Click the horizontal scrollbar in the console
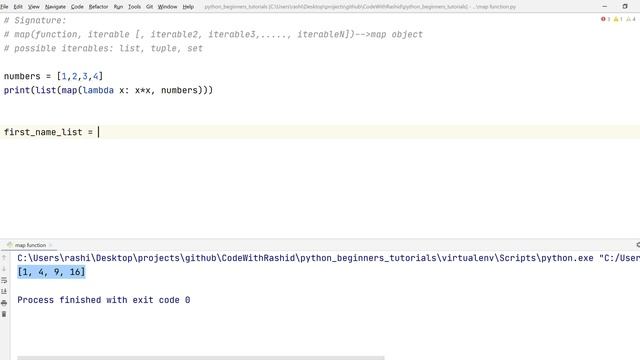Image resolution: width=640 pixels, height=360 pixels. 200,358
